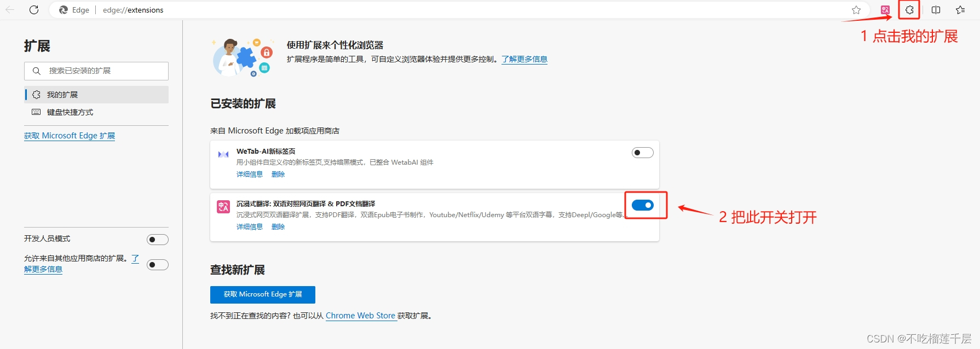Click the edge://extensions address bar

460,10
